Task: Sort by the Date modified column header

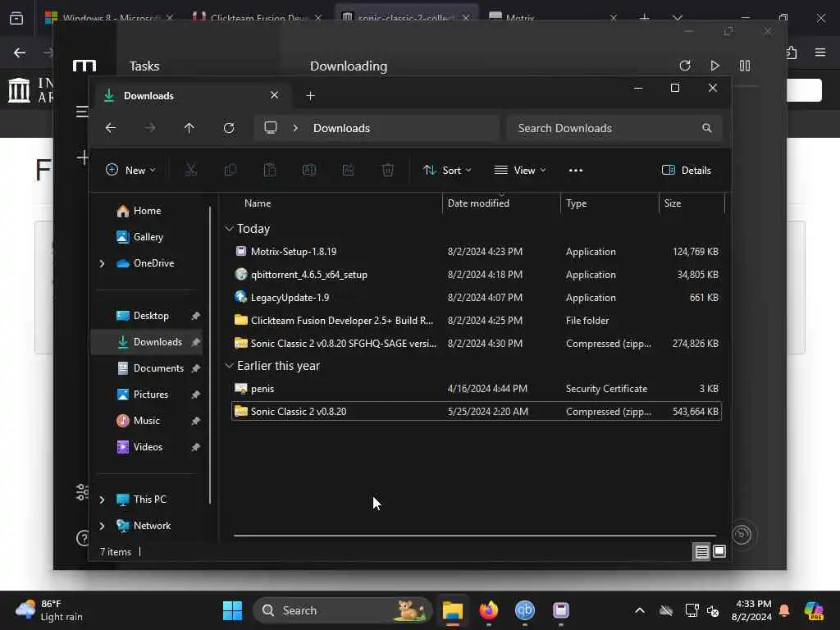Action: [501, 203]
